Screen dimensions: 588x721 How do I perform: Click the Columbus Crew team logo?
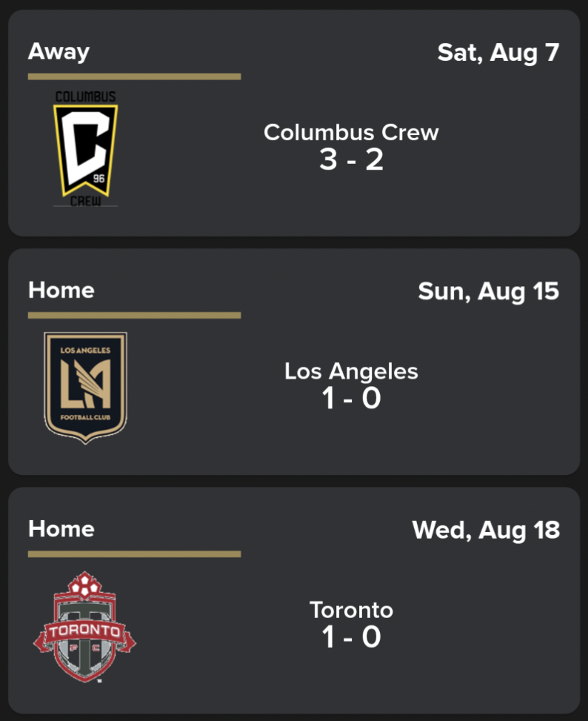86,149
